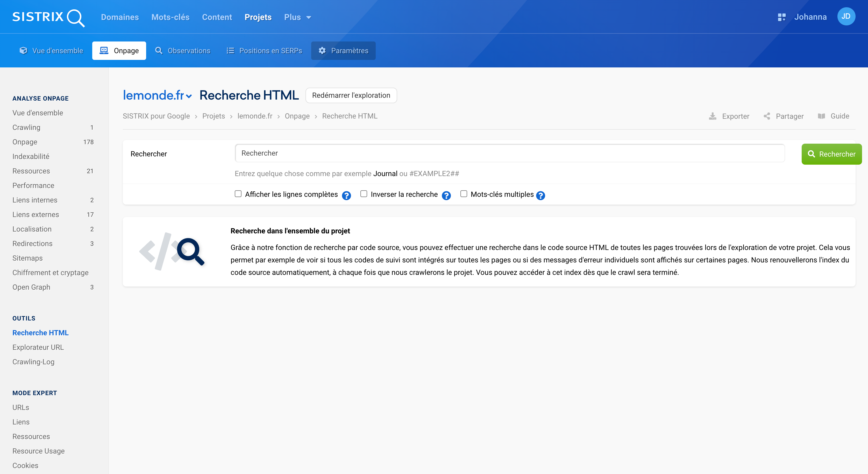868x474 pixels.
Task: Go to Projets breadcrumb
Action: coord(213,116)
